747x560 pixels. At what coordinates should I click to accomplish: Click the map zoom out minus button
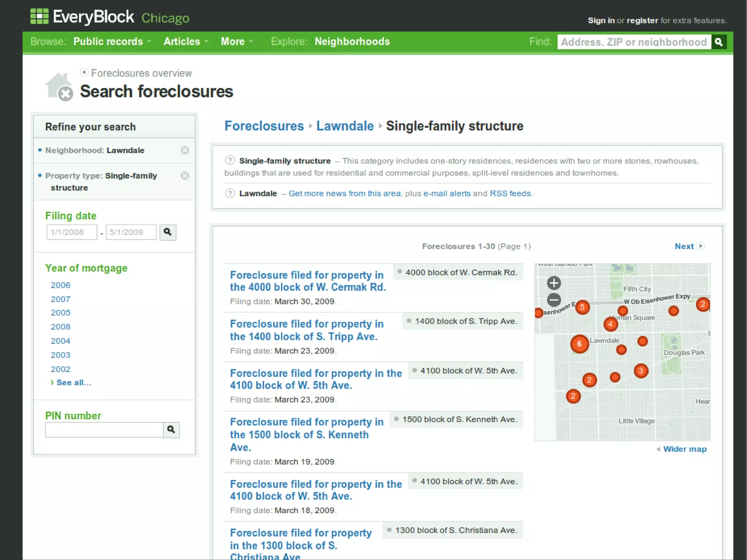click(x=554, y=300)
